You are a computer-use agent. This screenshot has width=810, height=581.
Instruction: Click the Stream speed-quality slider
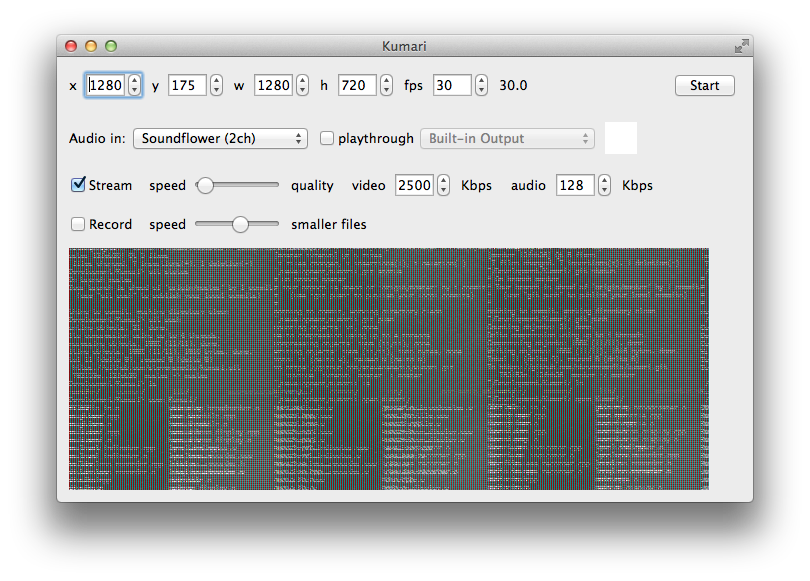pos(238,185)
